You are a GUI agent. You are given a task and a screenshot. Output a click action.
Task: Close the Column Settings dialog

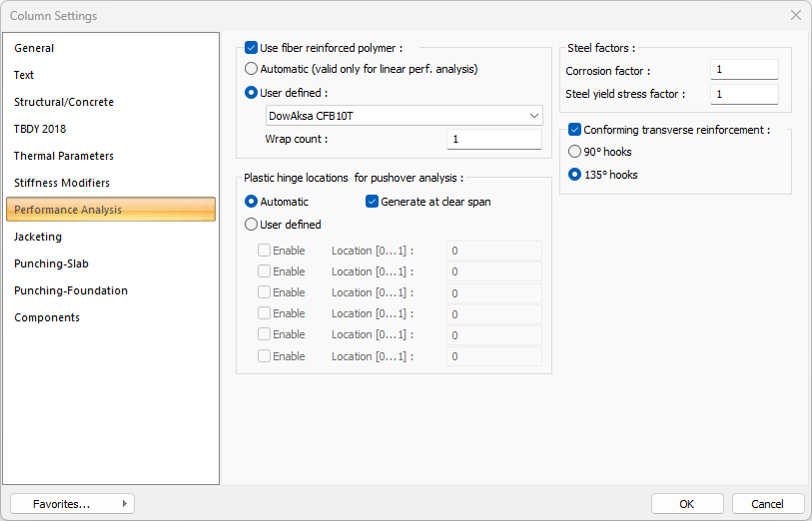tap(795, 16)
